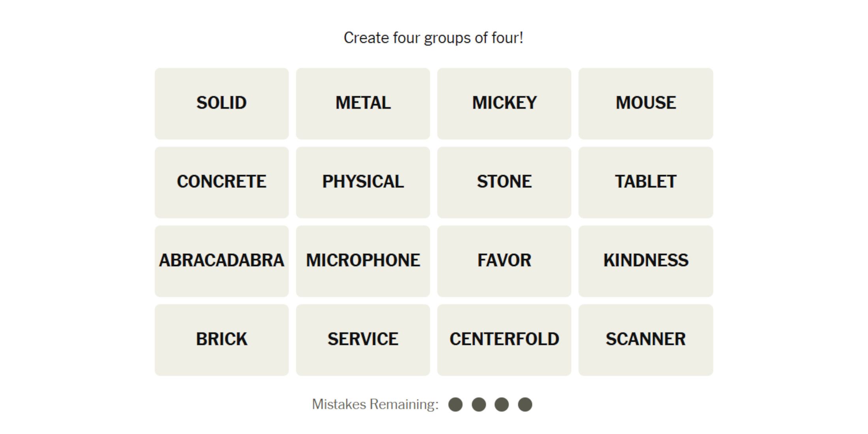
Task: Choose the MOUSE tile
Action: 645,103
